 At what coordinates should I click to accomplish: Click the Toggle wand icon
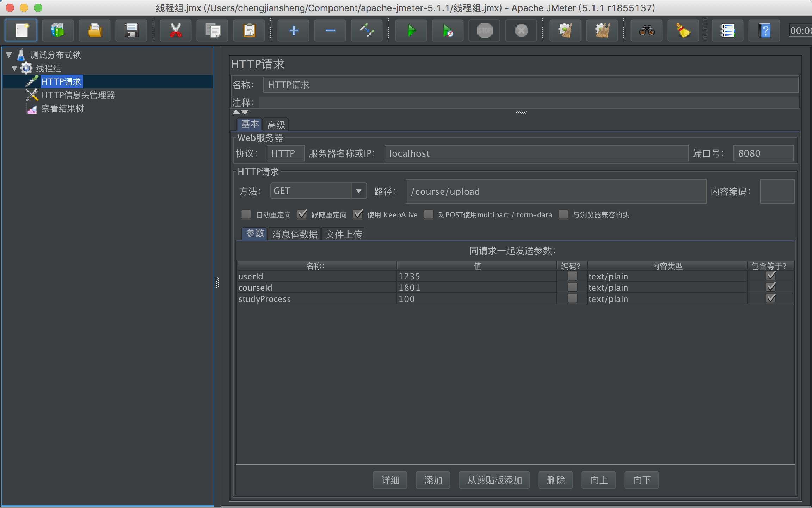point(367,31)
